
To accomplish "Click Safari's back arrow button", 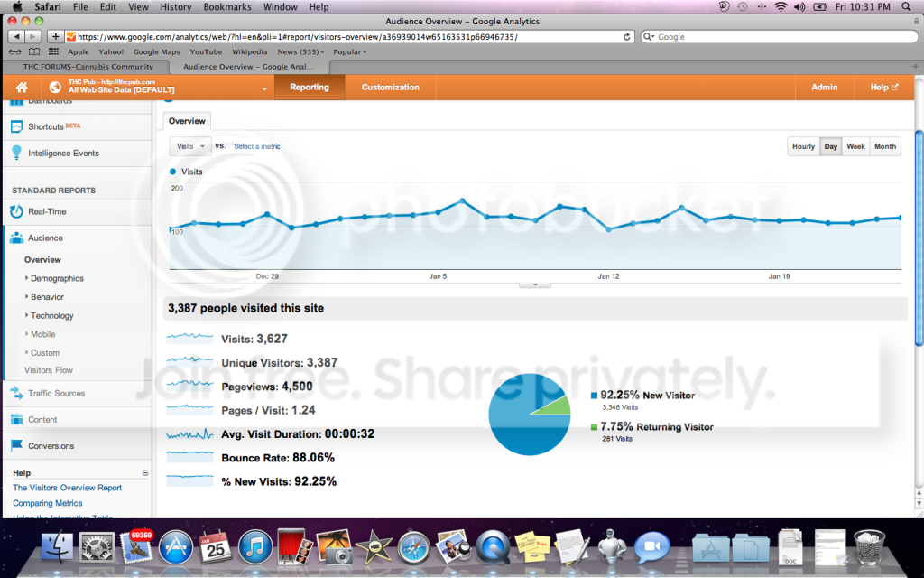I will pos(16,36).
